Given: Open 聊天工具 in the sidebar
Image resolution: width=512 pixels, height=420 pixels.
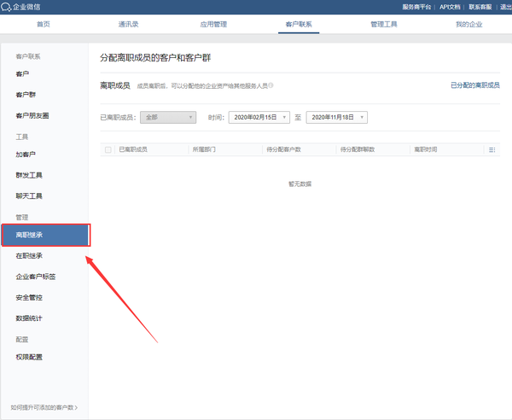Looking at the screenshot, I should pyautogui.click(x=29, y=196).
